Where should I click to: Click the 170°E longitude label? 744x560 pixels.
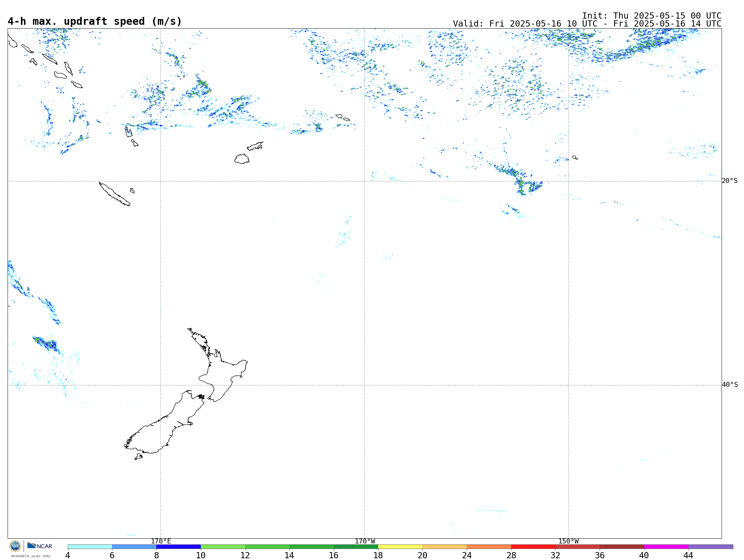pos(161,541)
